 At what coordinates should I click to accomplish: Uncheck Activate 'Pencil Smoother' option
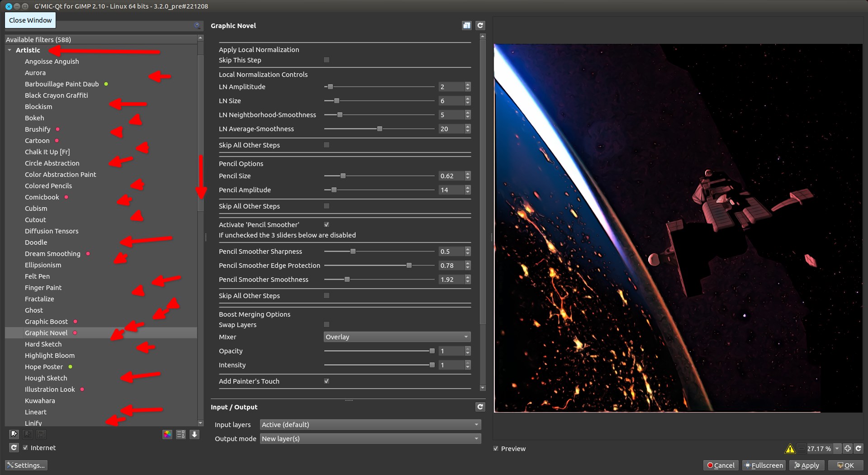327,225
